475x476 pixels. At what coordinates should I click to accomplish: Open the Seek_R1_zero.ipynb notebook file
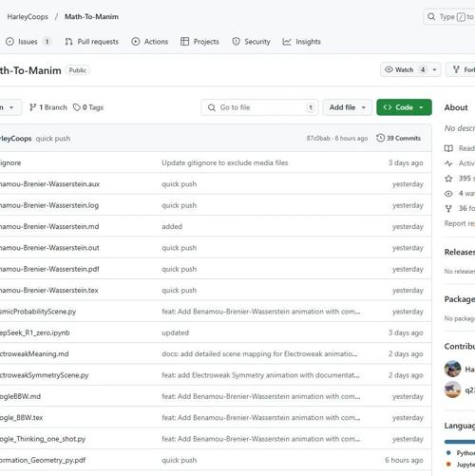[35, 333]
